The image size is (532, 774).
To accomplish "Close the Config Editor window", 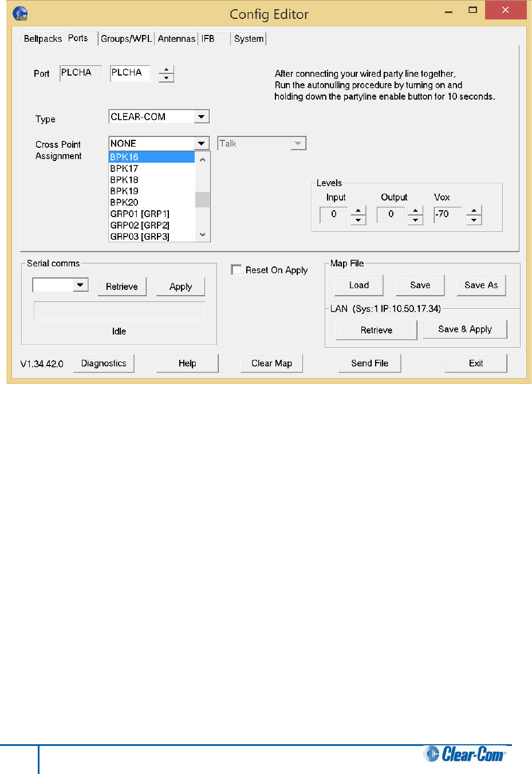I will pyautogui.click(x=505, y=10).
